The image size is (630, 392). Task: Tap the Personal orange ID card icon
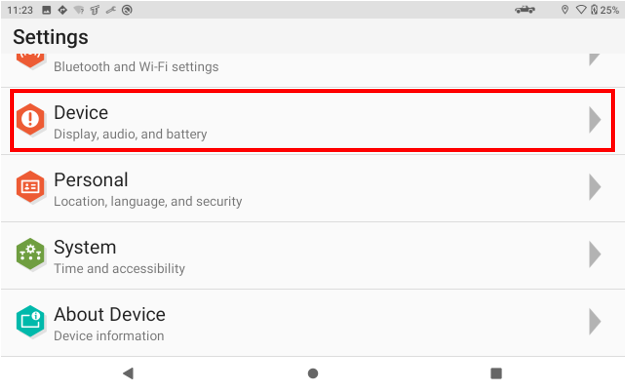click(30, 187)
